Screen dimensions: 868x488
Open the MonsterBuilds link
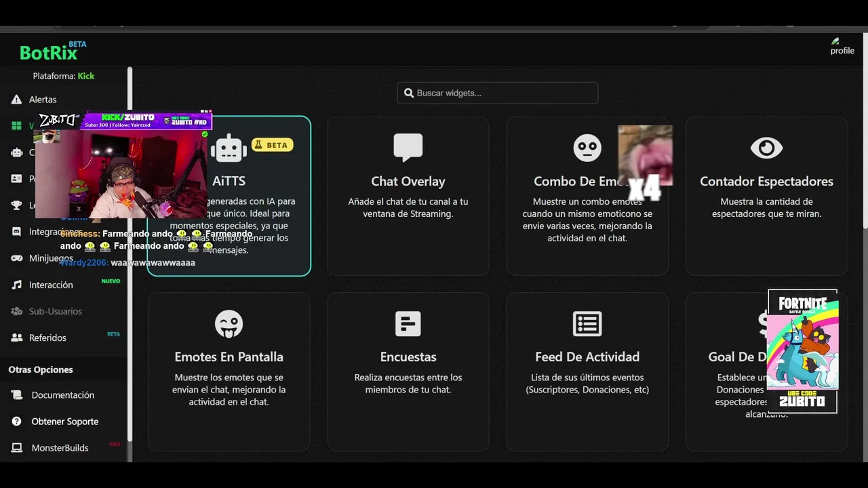click(x=60, y=448)
